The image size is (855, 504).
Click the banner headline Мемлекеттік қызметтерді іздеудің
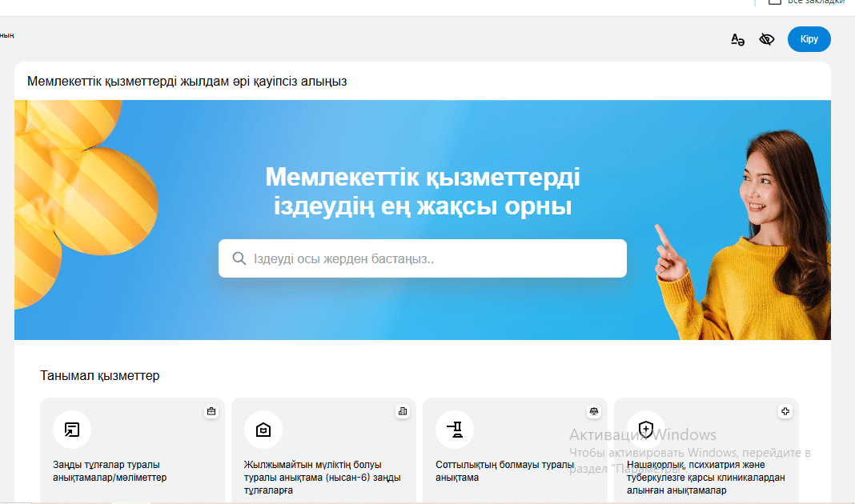pyautogui.click(x=423, y=191)
